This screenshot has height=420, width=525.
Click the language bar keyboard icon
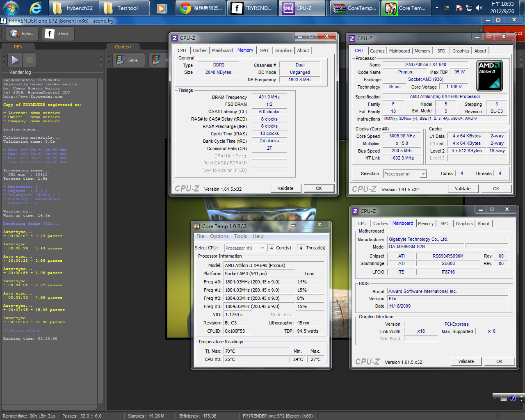[503, 398]
